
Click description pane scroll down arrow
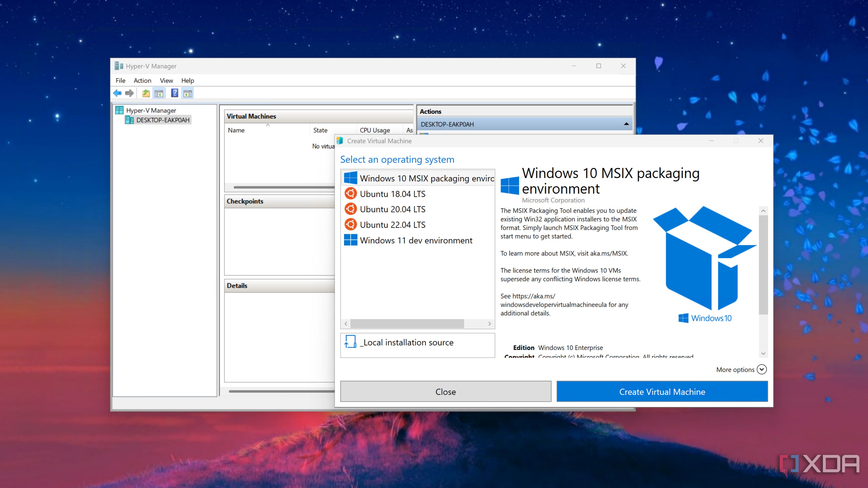tap(763, 353)
